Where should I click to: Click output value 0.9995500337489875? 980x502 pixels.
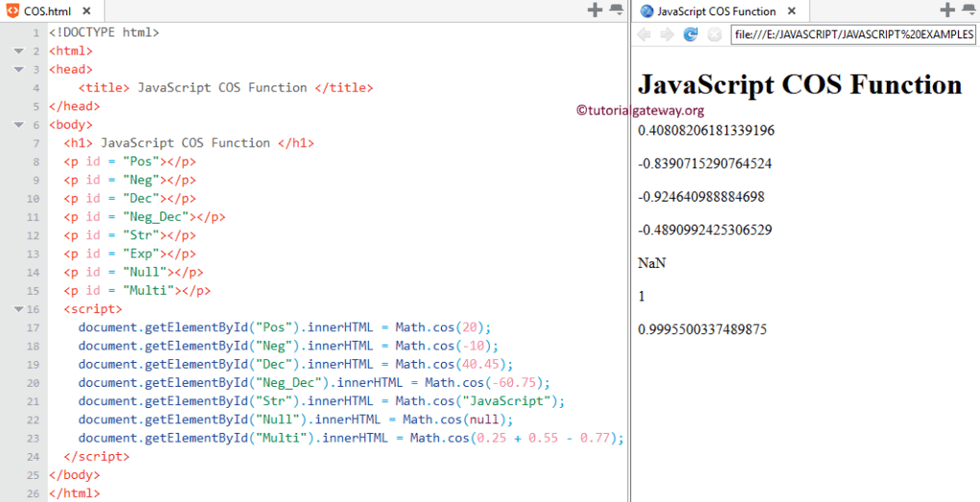[702, 329]
